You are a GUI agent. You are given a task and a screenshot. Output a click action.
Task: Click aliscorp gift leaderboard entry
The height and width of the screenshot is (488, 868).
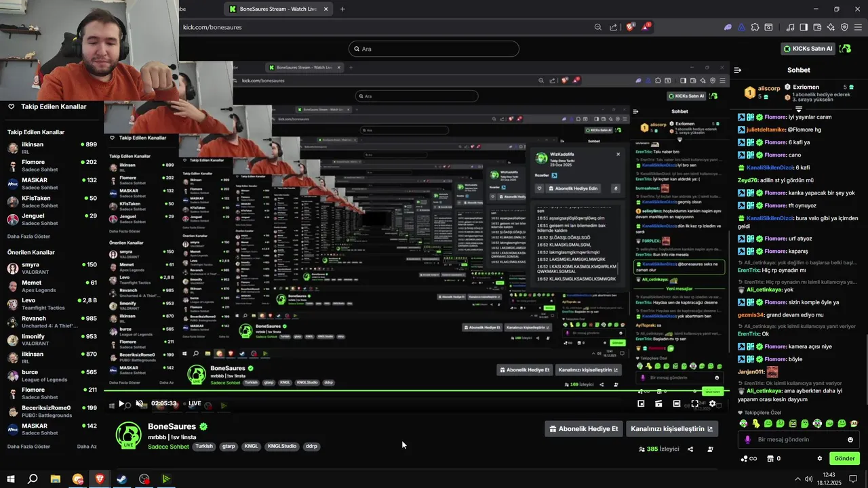762,92
